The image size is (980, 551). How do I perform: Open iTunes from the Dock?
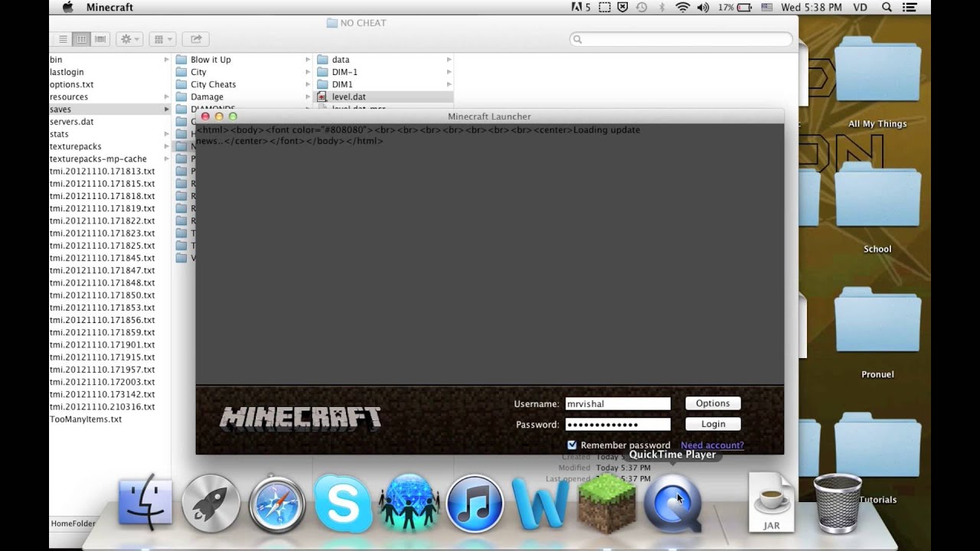475,504
